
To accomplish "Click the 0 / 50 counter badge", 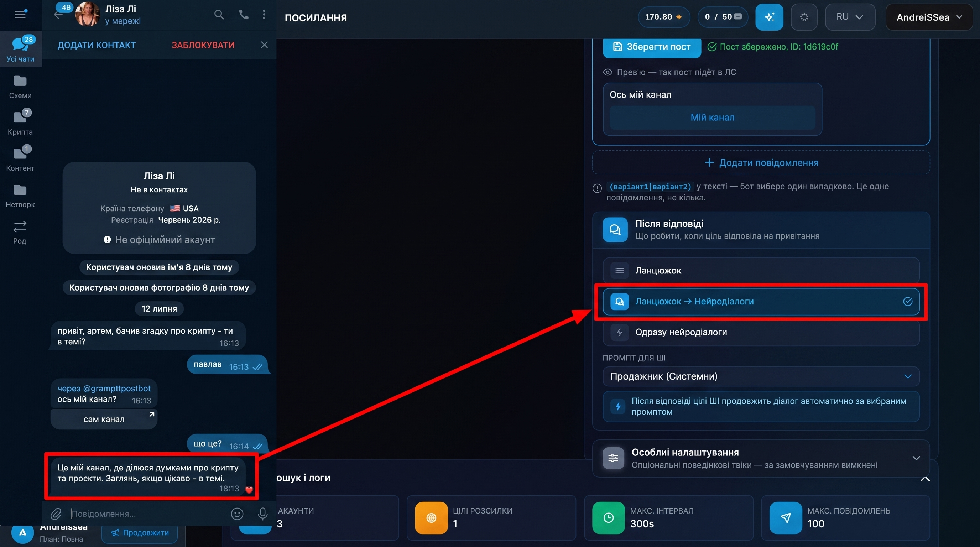I will click(x=723, y=17).
